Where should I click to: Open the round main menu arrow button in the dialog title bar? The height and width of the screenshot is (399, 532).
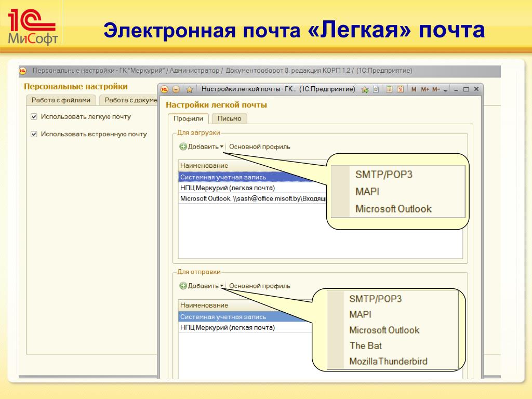pyautogui.click(x=176, y=89)
